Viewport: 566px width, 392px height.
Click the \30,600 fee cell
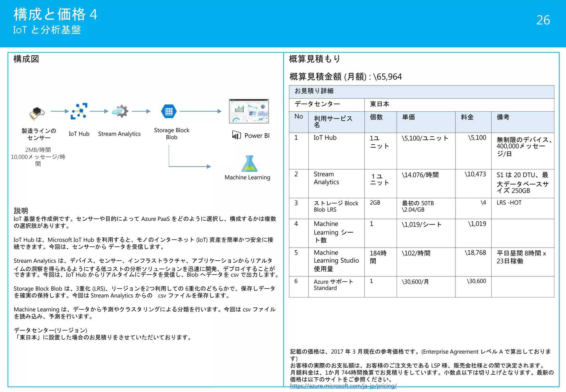(x=473, y=287)
